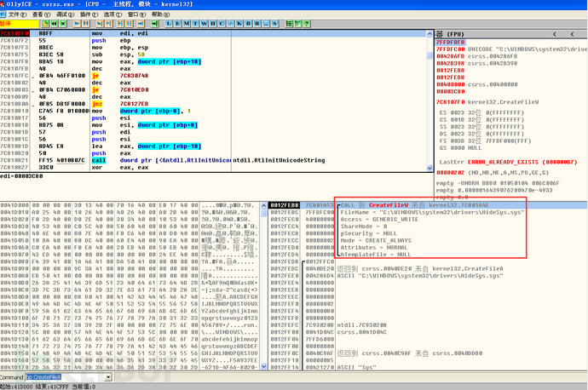Screen dimensions: 588x390
Task: Select stack row 'ntdll.7C930208'
Action: click(429, 325)
